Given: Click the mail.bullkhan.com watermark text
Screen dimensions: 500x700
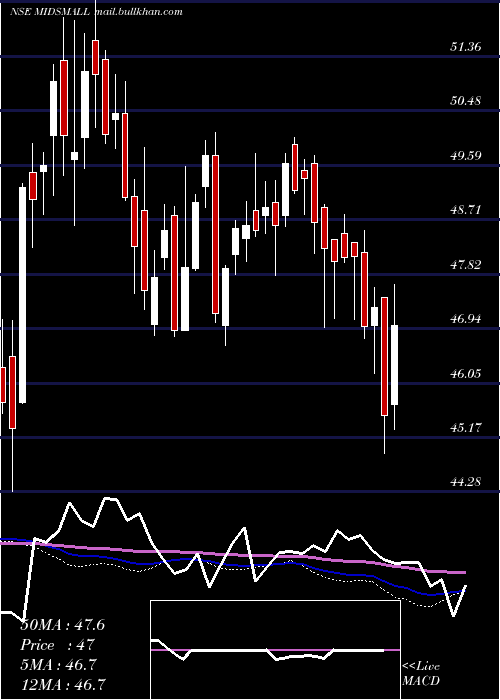Looking at the screenshot, I should tap(139, 12).
